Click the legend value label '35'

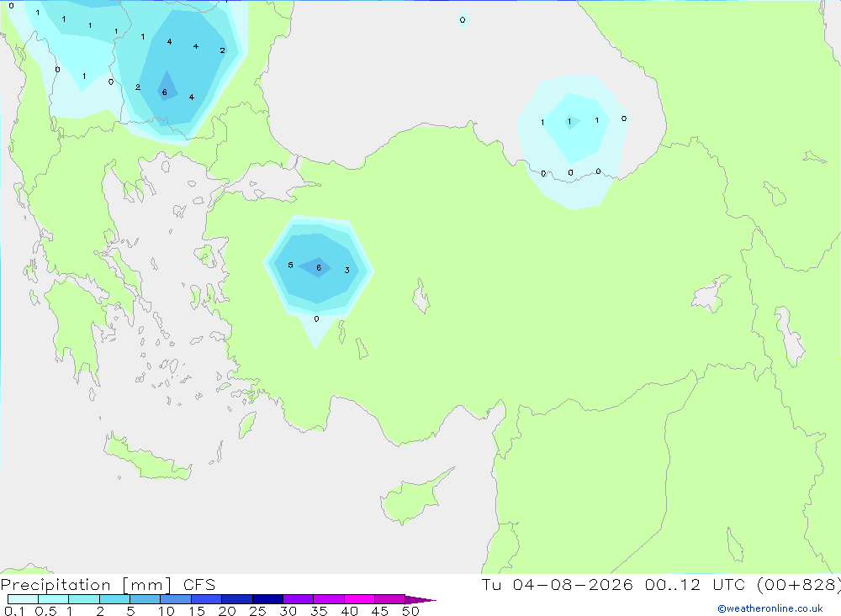click(319, 611)
